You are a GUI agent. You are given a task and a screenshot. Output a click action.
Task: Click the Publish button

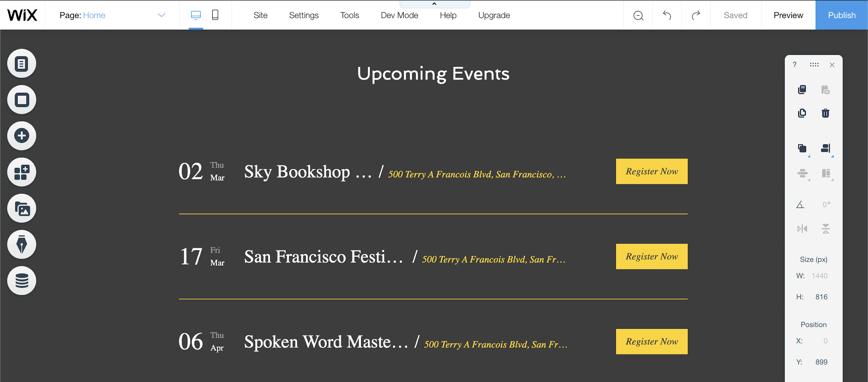coord(842,15)
